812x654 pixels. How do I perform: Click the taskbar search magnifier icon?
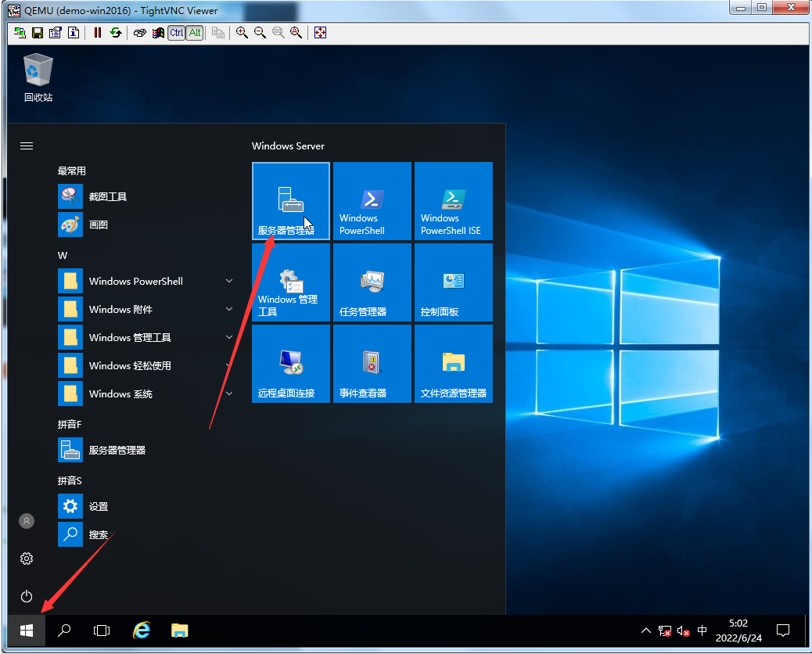pos(64,631)
